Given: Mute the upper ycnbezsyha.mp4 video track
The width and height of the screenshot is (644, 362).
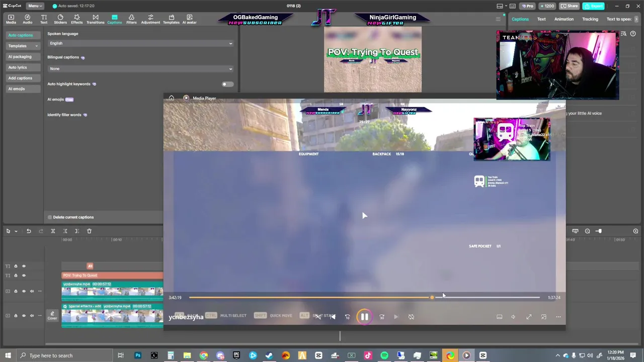Looking at the screenshot, I should [32, 291].
